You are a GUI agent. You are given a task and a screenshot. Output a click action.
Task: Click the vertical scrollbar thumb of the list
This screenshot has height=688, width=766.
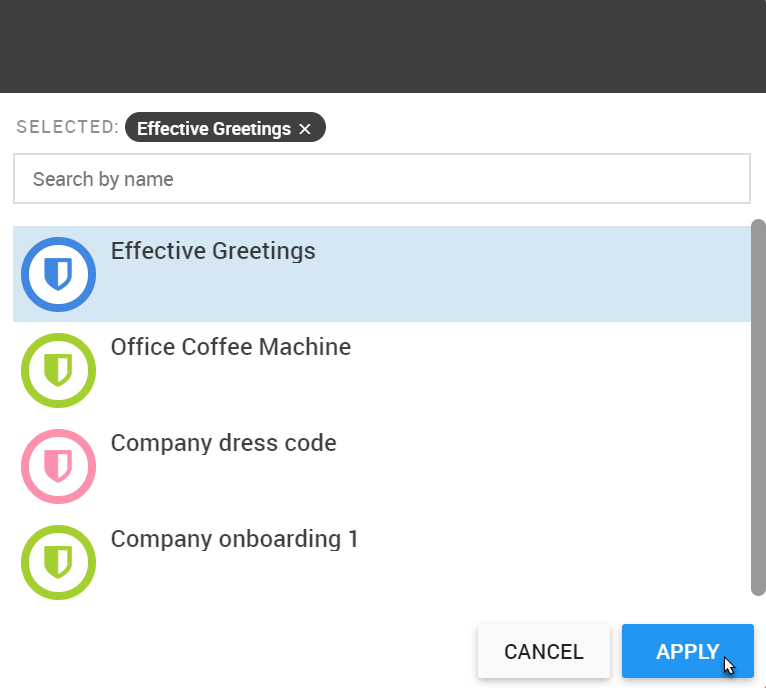tap(758, 408)
